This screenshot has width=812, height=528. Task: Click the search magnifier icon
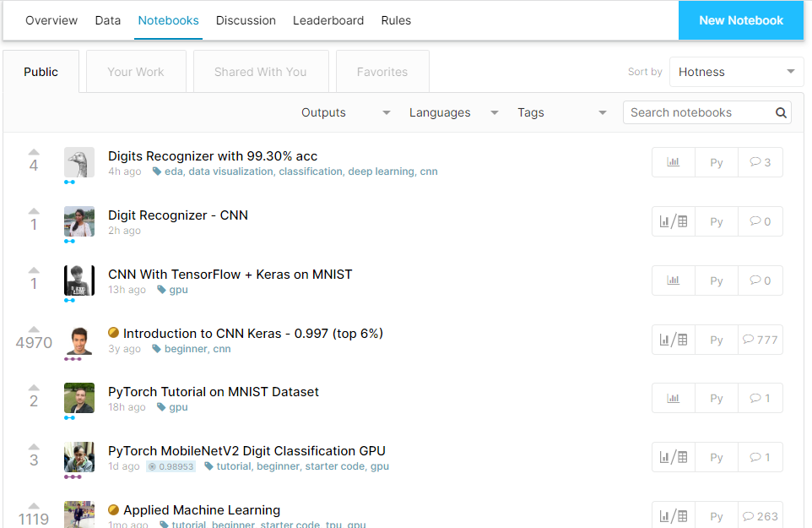coord(781,112)
